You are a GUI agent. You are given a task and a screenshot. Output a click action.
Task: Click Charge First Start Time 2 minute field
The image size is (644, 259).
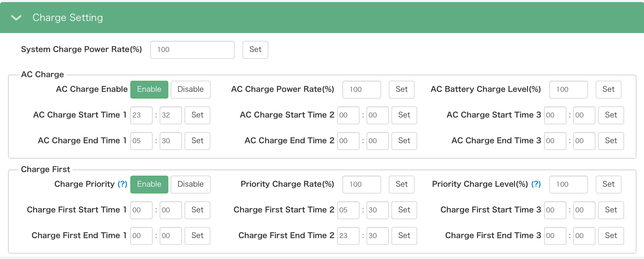[x=378, y=210]
